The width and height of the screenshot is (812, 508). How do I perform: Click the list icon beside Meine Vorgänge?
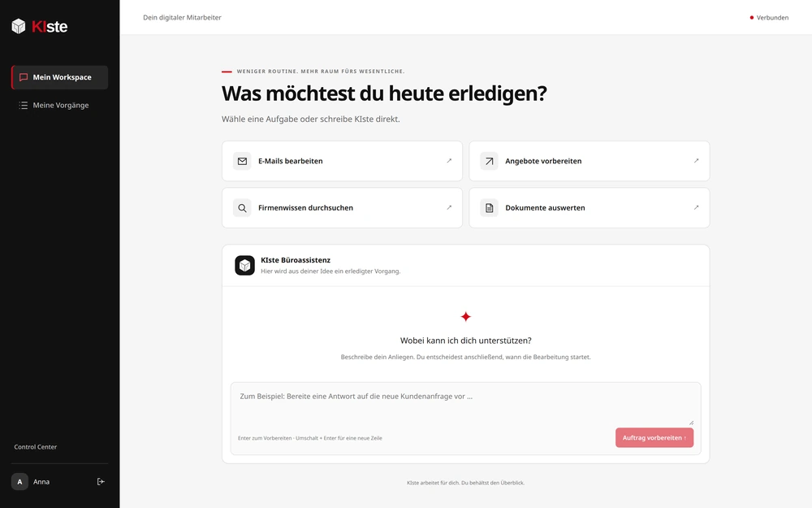(x=24, y=105)
